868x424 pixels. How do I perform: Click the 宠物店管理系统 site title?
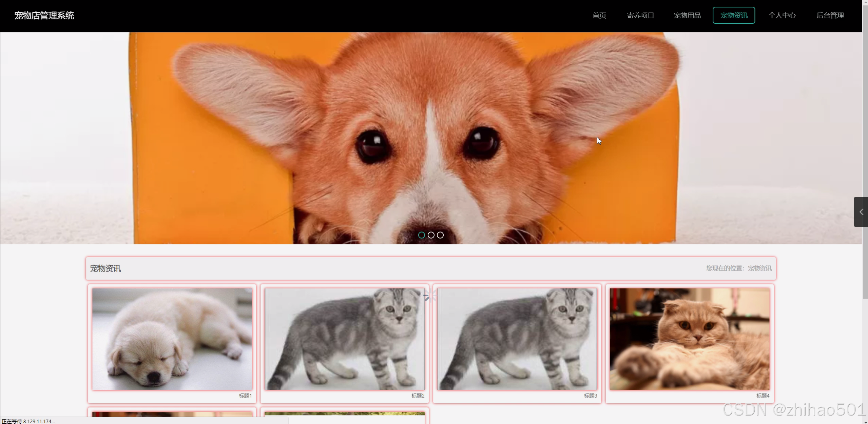point(44,16)
